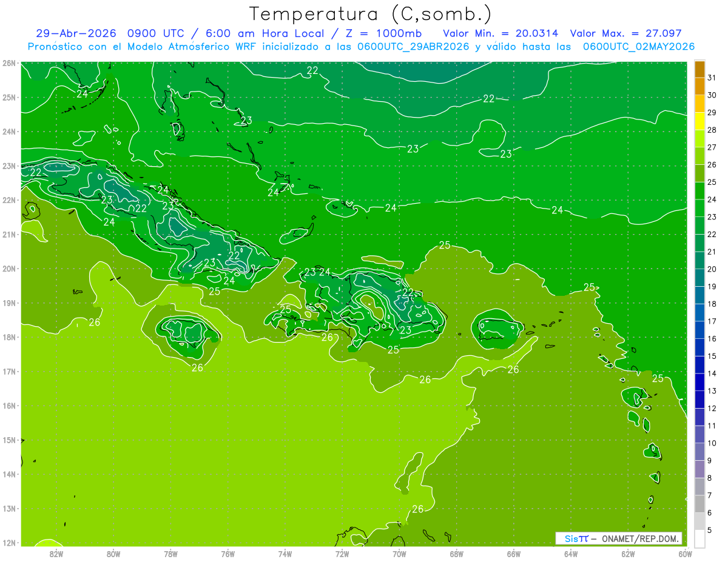Click the 0600UTC_02MAY2026 validity text
The image size is (728, 562).
[639, 47]
